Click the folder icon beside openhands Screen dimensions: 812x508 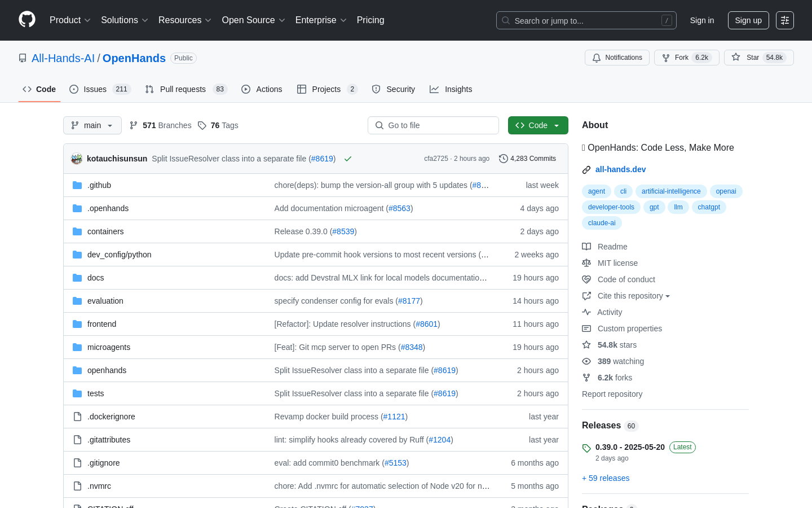[x=77, y=370]
